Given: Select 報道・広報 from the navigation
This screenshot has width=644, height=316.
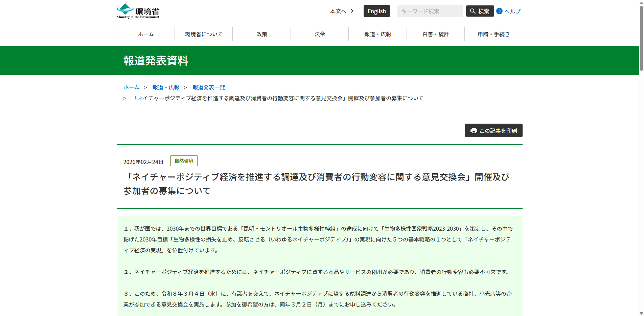Looking at the screenshot, I should (377, 34).
